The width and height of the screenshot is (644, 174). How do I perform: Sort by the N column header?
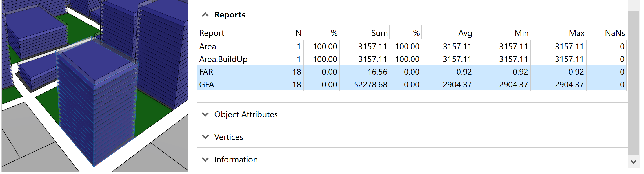[x=298, y=33]
